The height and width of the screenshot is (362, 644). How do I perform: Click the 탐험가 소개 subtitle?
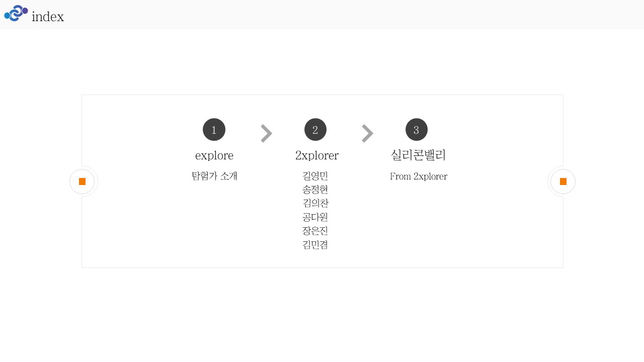[x=214, y=176]
